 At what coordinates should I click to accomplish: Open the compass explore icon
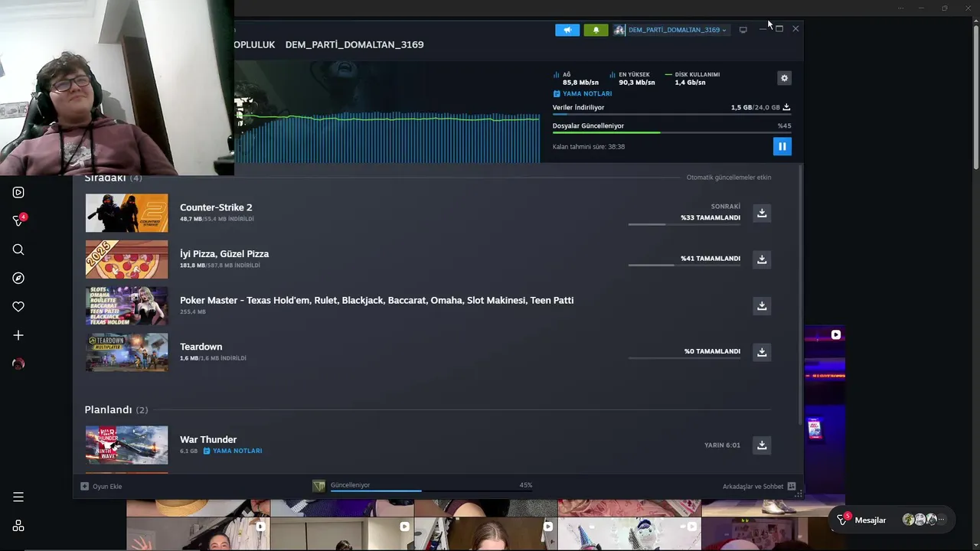coord(18,278)
